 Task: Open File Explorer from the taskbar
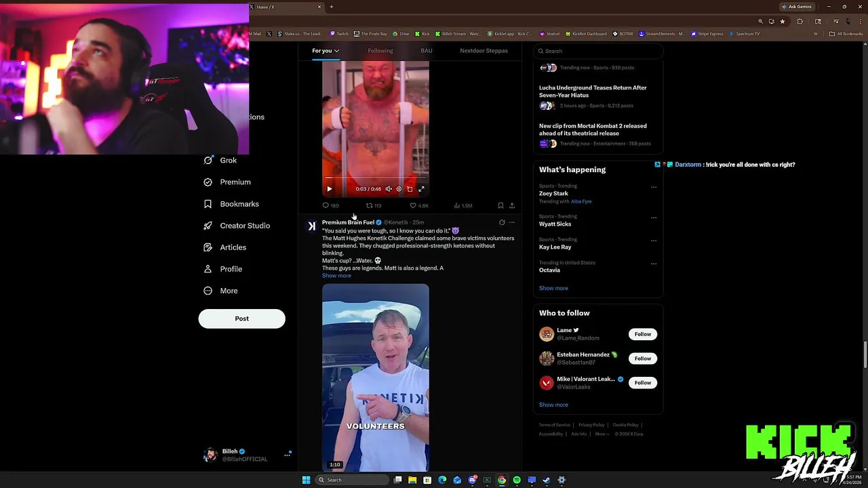[412, 480]
